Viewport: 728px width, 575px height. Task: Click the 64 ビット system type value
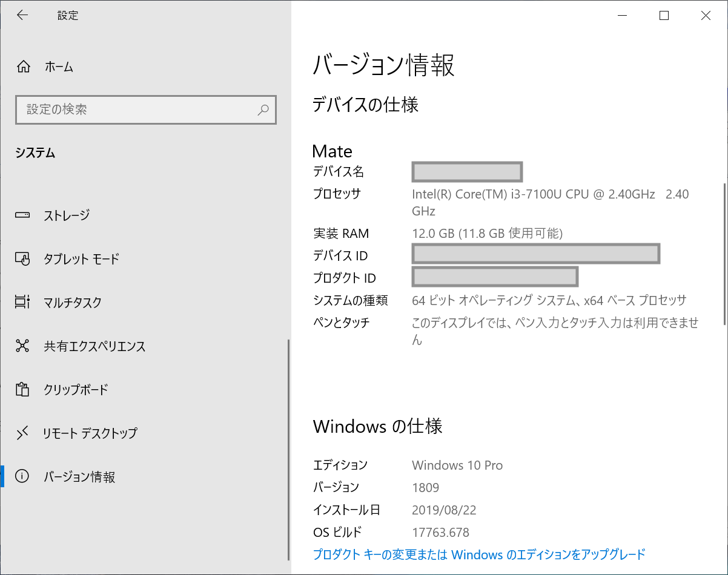click(549, 300)
